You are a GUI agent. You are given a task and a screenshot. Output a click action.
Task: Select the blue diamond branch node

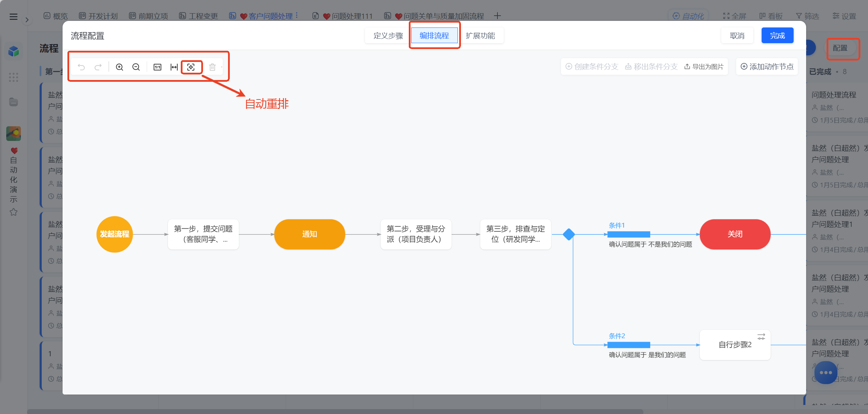(568, 234)
